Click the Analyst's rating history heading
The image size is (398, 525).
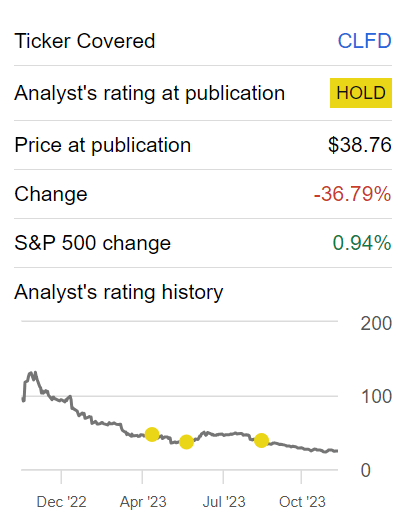click(118, 292)
